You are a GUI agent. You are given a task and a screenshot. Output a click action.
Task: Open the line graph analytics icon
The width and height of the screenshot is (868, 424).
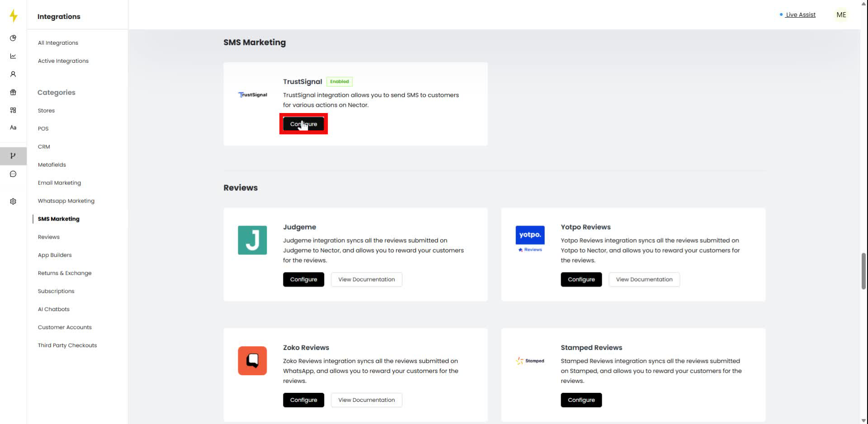point(13,56)
